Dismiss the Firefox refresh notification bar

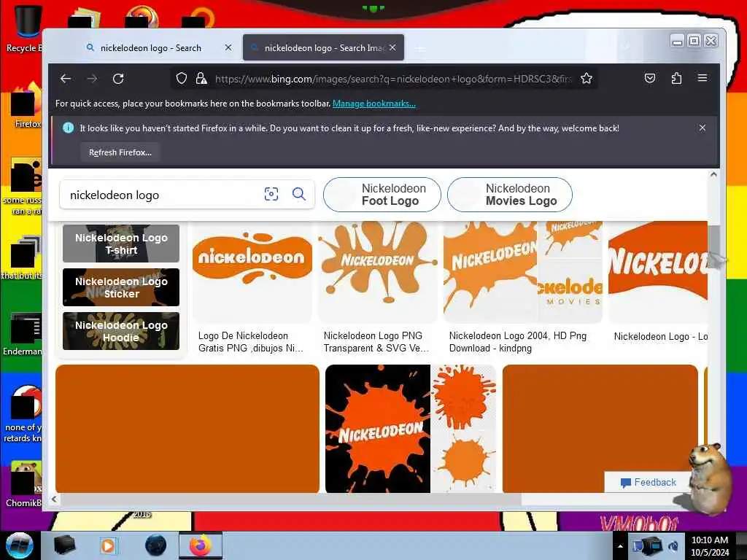703,128
